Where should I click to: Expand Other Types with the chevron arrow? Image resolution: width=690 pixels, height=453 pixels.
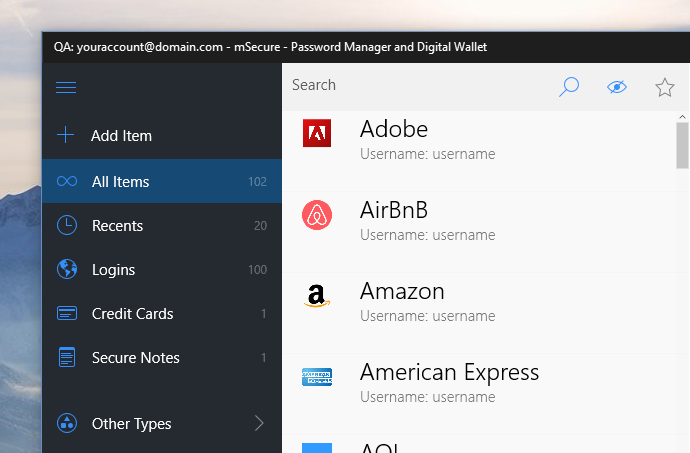(259, 423)
